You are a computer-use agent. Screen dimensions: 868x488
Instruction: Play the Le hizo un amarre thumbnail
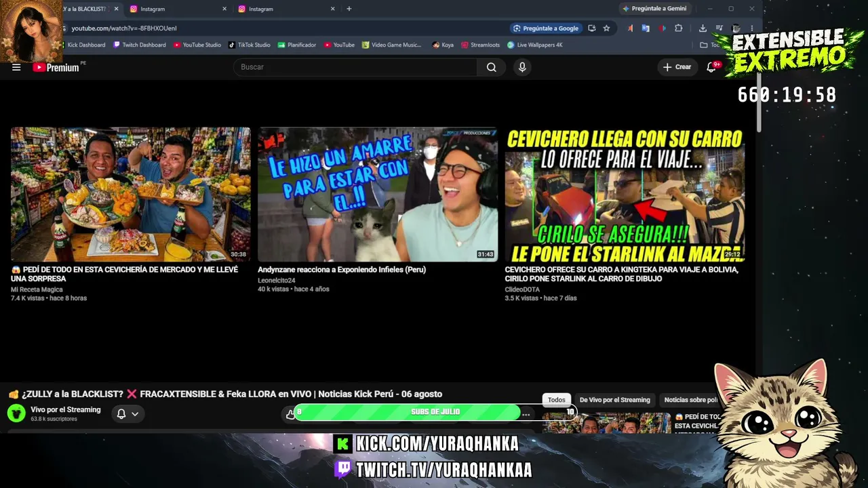pyautogui.click(x=378, y=195)
